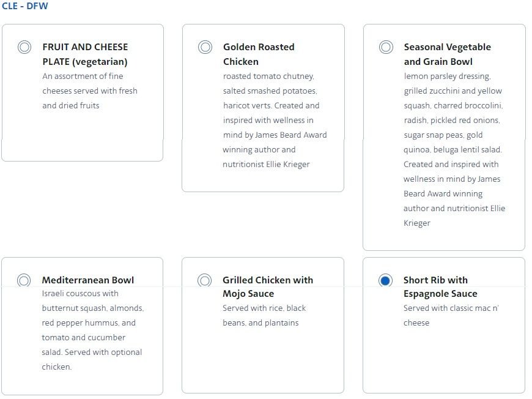The image size is (532, 399).
Task: Click the rice, black beans, and plantains text
Action: tap(263, 315)
